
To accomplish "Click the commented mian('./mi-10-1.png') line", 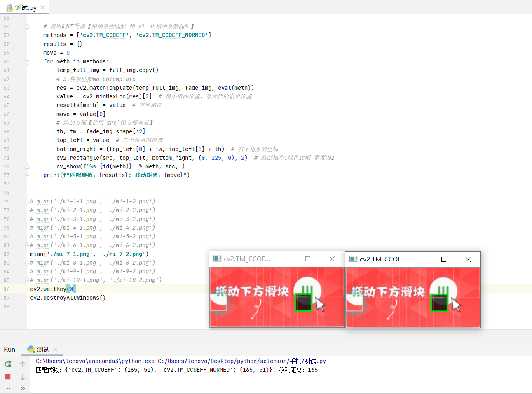I will (96, 280).
